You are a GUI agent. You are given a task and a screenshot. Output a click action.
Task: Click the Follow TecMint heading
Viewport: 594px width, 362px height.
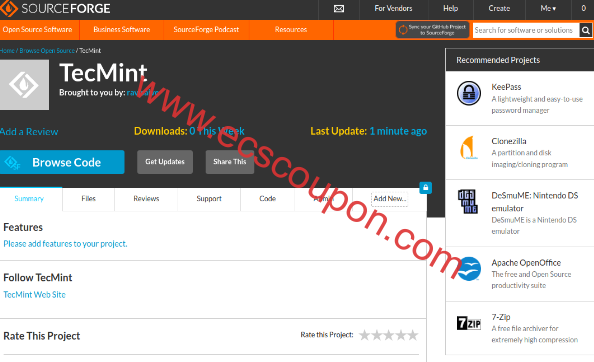(x=38, y=278)
